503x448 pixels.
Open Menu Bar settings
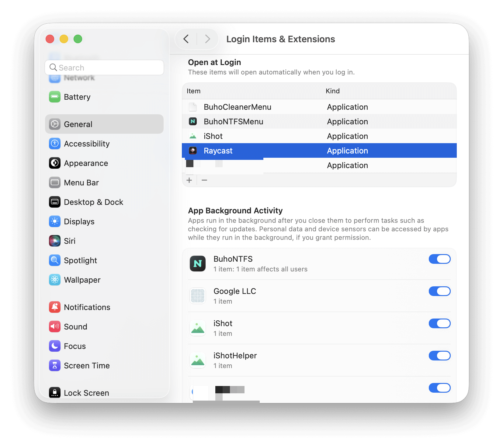coord(82,183)
